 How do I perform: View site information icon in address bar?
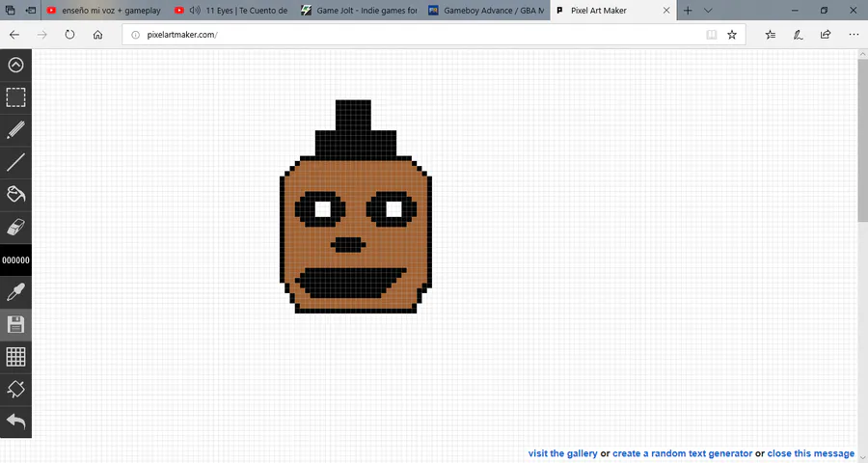tap(135, 35)
